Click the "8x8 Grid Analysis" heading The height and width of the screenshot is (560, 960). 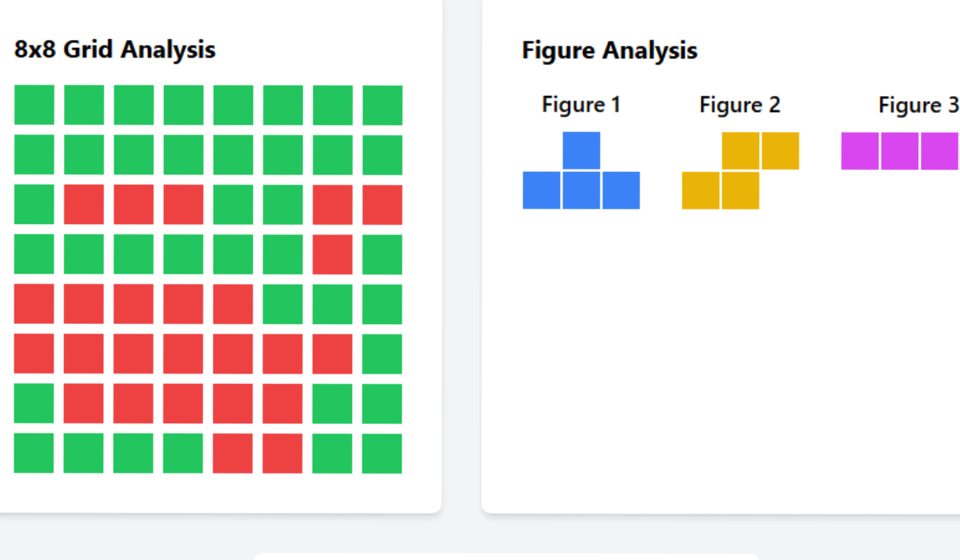point(115,50)
